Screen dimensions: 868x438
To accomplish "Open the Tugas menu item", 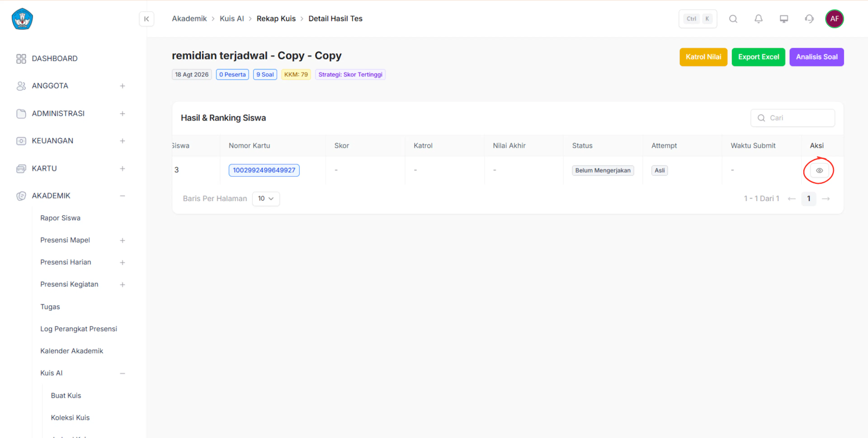I will pos(50,307).
